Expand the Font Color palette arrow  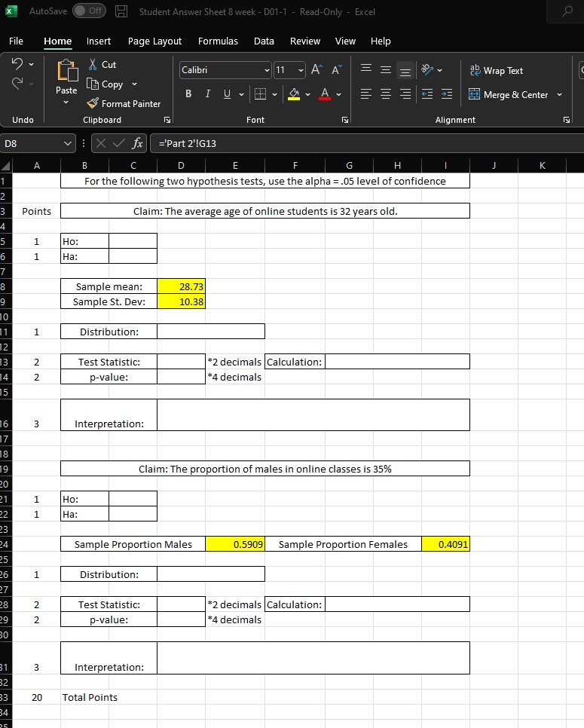(x=338, y=94)
